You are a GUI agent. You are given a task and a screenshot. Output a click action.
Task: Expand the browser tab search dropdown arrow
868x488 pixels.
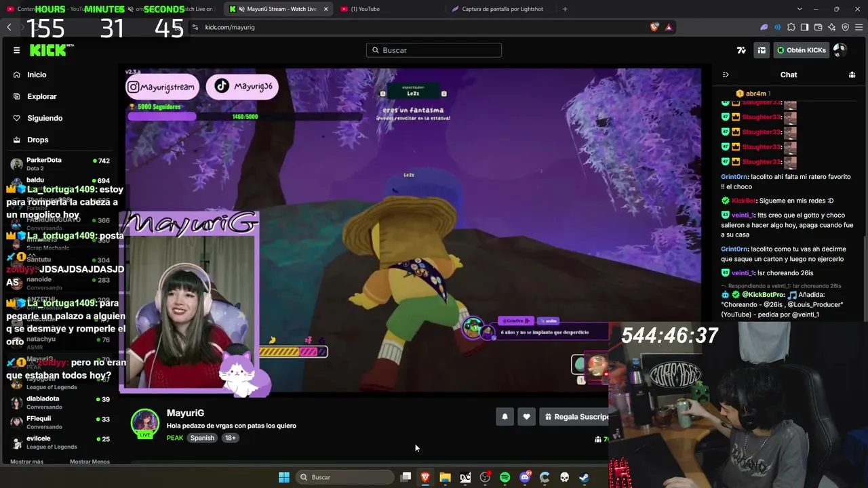(x=800, y=9)
